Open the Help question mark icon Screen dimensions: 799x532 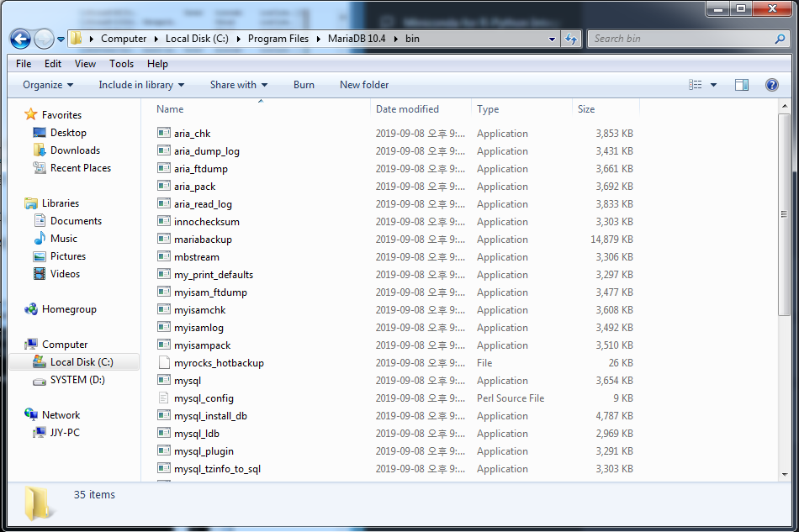pyautogui.click(x=771, y=85)
